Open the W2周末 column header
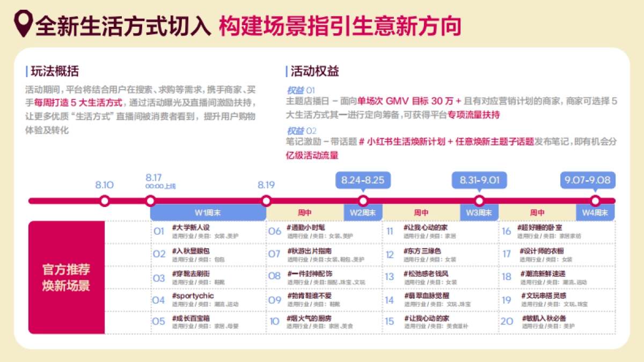The image size is (644, 362). (x=363, y=212)
